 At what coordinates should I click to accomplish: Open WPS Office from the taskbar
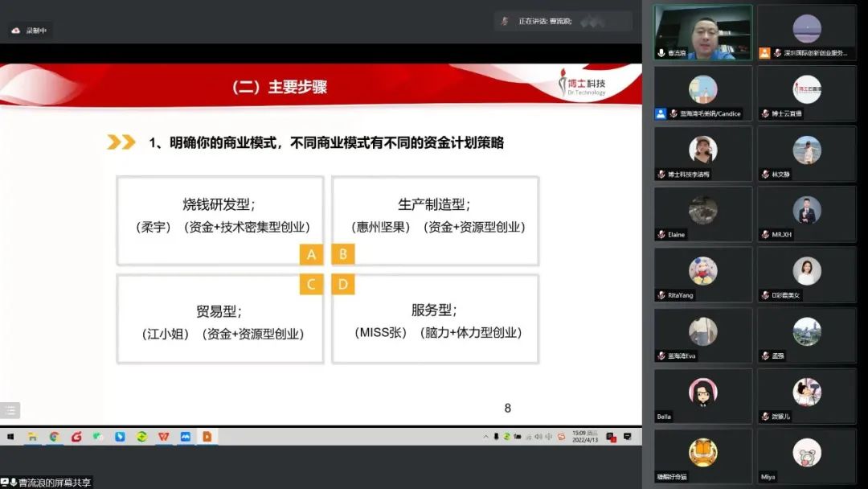pos(163,437)
